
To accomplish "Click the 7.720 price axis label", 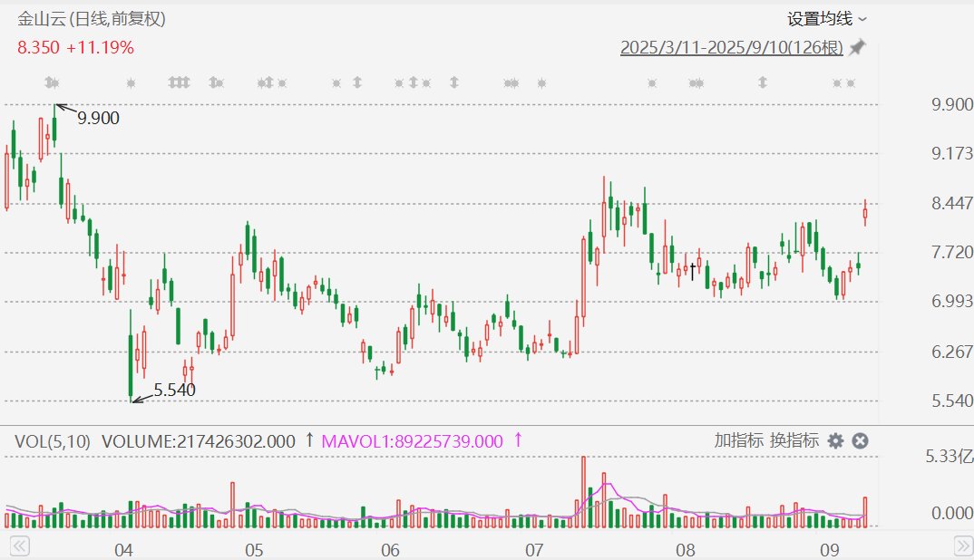I will [x=952, y=252].
